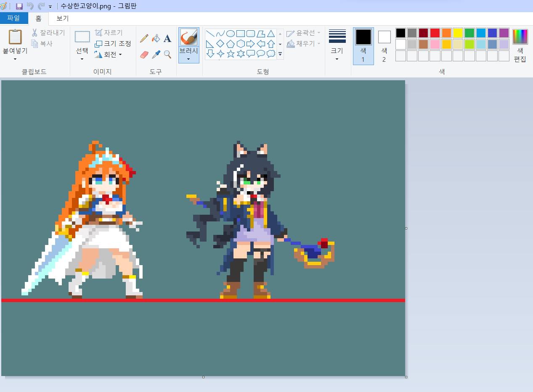Viewport: 533px width, 392px height.
Task: Activate the 색 2 background color box
Action: tap(384, 46)
